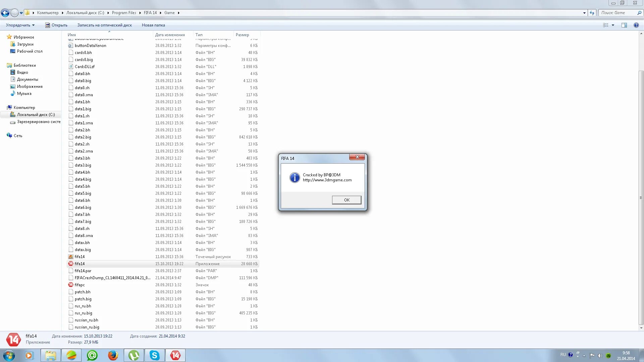Select the fifa14 bitmap image file

(79, 257)
